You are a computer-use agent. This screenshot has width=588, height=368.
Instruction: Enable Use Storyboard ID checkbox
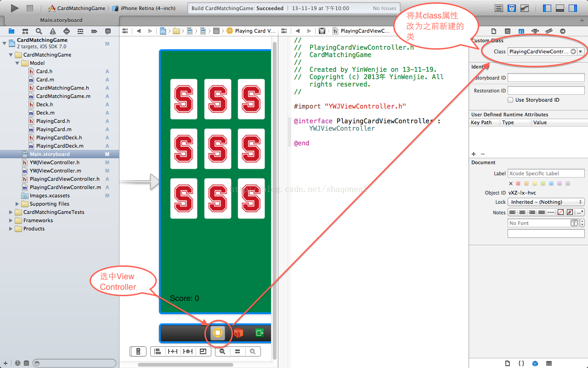510,100
